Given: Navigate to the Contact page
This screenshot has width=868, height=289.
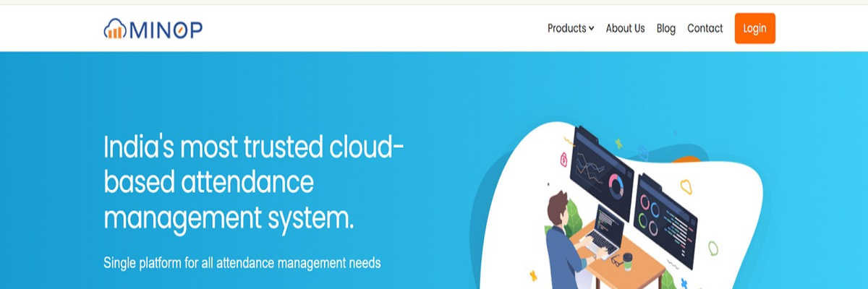Looking at the screenshot, I should coord(705,29).
